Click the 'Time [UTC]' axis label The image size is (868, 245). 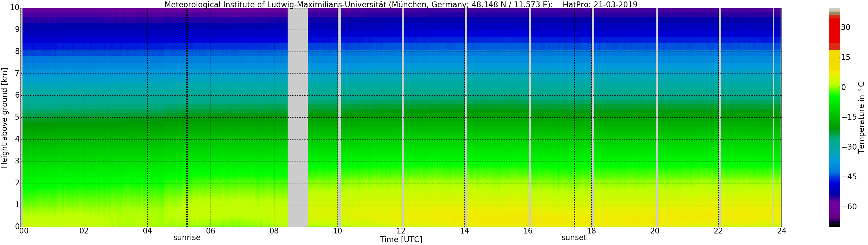coord(401,240)
